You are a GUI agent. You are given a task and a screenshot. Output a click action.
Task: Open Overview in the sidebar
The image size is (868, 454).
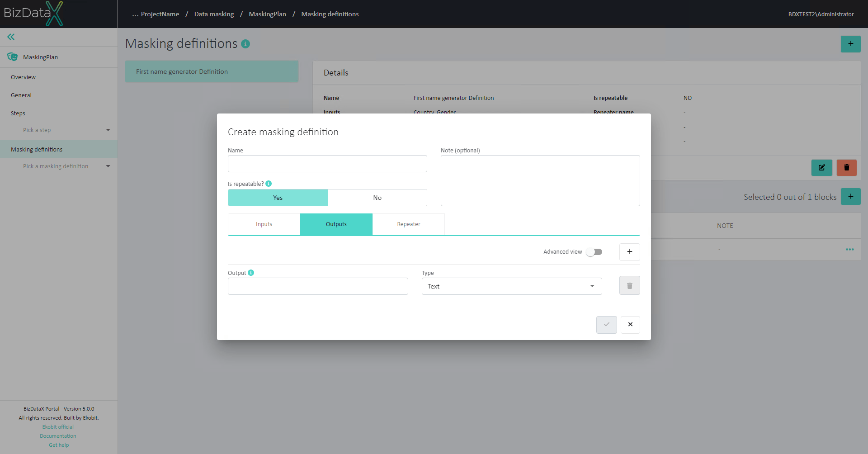click(24, 77)
